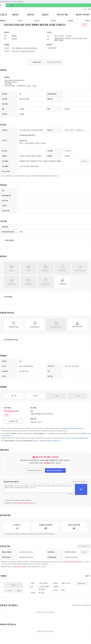Jump to the 전형방법 section tab
This screenshot has width=91, height=644.
click(x=70, y=21)
